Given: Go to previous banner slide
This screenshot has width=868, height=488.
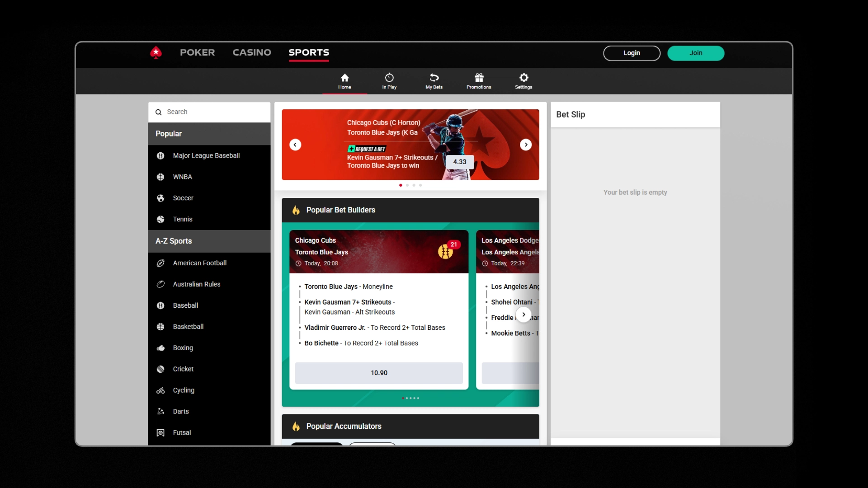Looking at the screenshot, I should [x=295, y=145].
